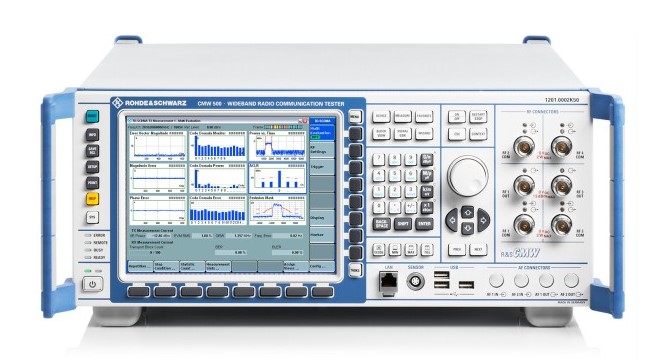Screen dimensions: 649x360
Task: Select the Emission Mask graph
Action: [277, 211]
